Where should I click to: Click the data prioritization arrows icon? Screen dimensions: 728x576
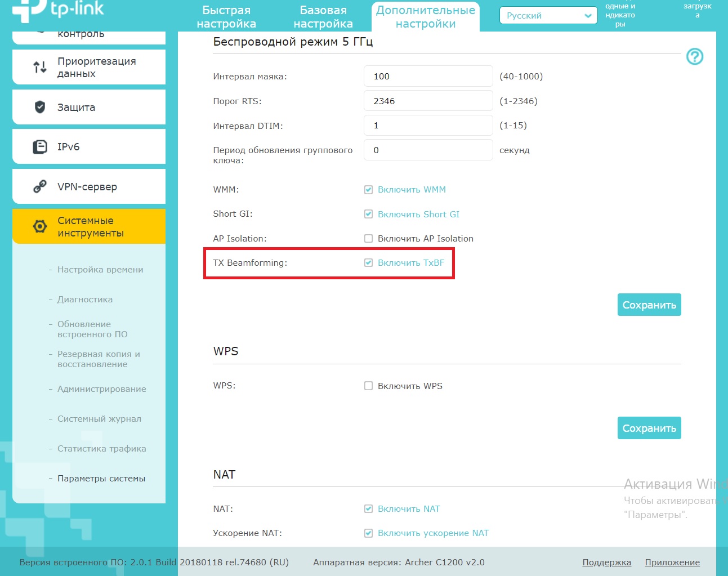40,68
